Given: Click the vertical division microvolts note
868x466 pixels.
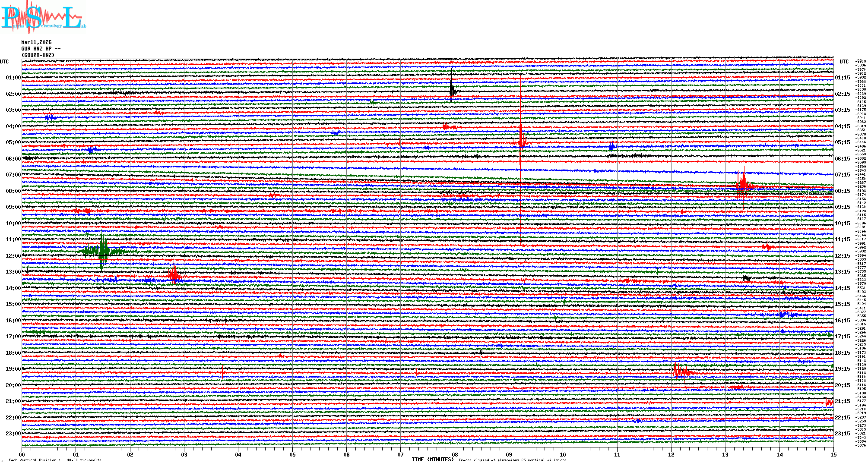Looking at the screenshot, I should 55,460.
